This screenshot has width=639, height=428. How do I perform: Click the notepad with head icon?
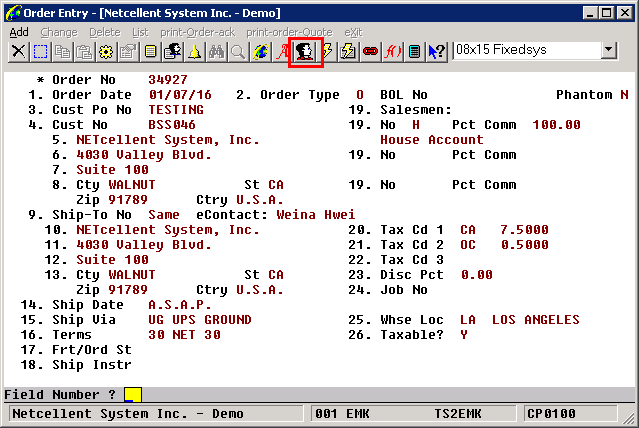172,52
